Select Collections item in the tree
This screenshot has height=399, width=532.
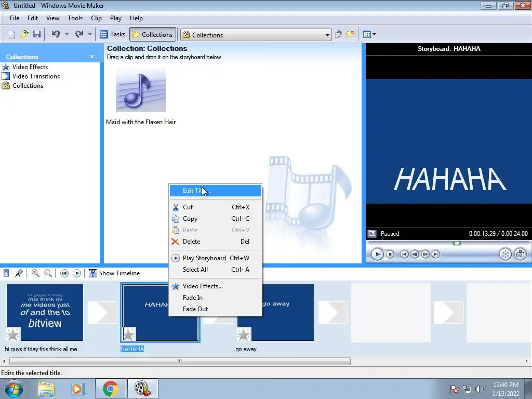(x=28, y=86)
